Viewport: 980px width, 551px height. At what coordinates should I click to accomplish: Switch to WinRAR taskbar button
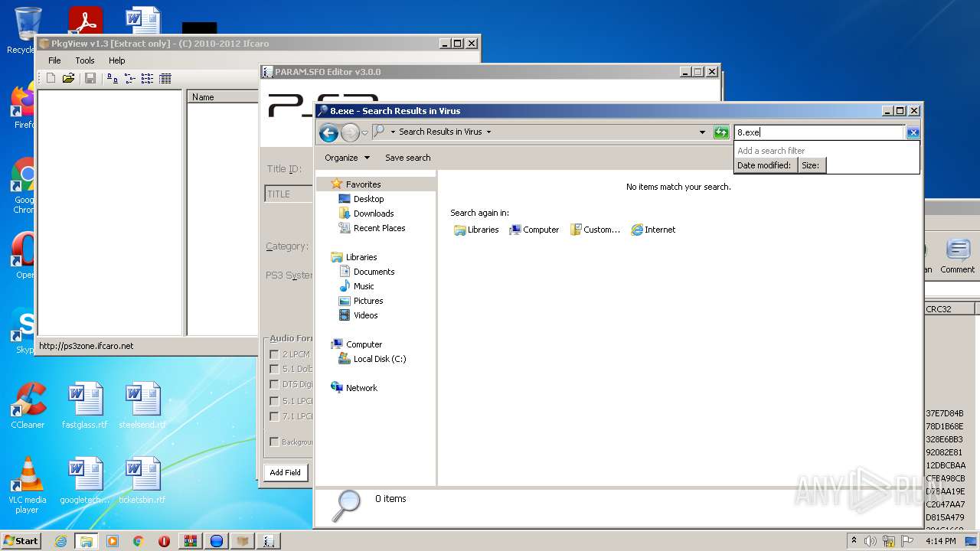191,541
